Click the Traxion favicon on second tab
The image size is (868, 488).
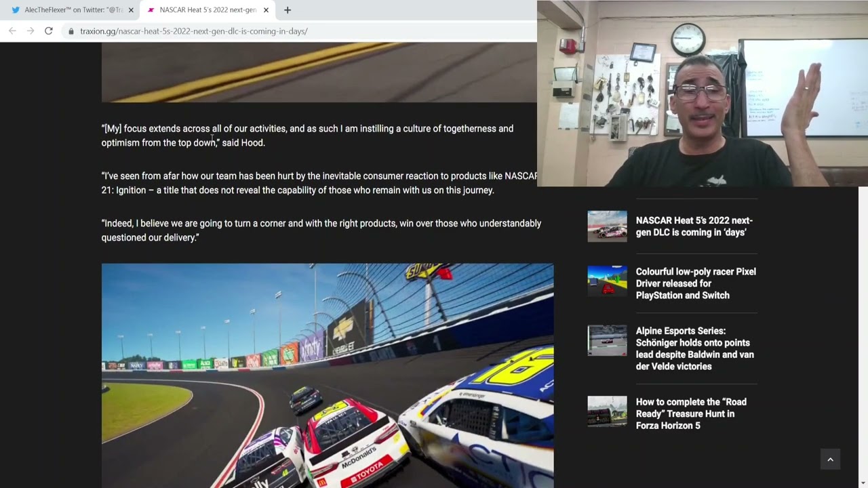point(151,10)
